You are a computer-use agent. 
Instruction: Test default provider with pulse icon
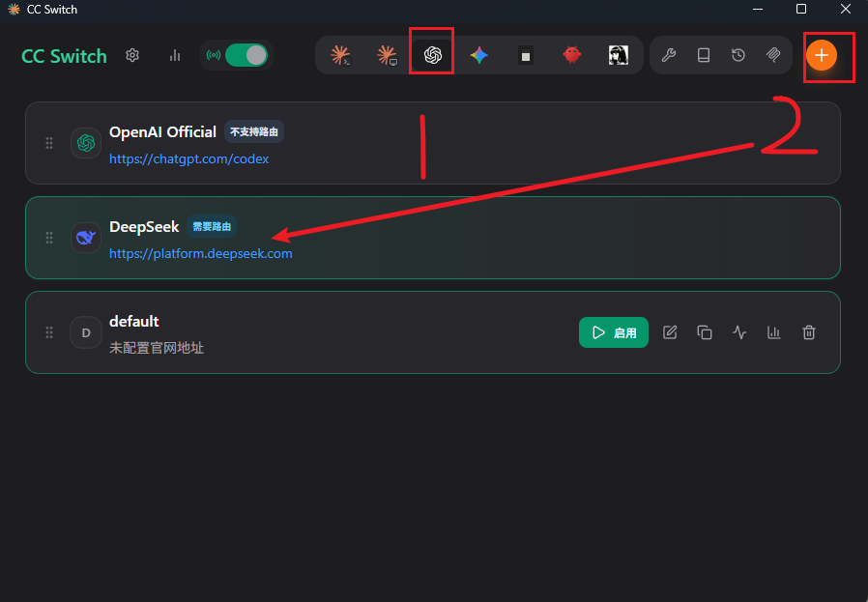coord(739,332)
